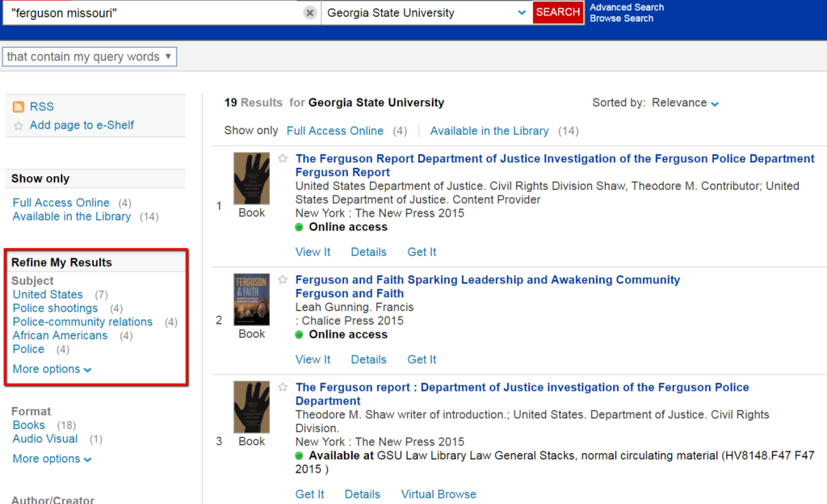Click the 'Online access' text of result 1
Viewport: 827px width, 504px height.
(348, 227)
